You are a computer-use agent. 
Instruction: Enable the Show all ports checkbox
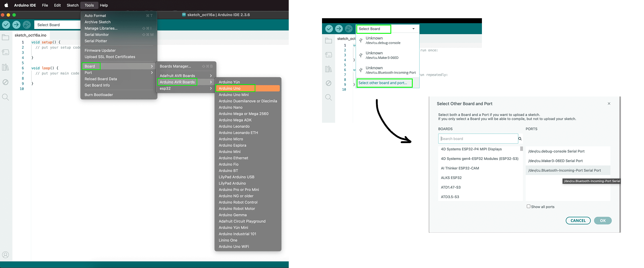tap(528, 206)
